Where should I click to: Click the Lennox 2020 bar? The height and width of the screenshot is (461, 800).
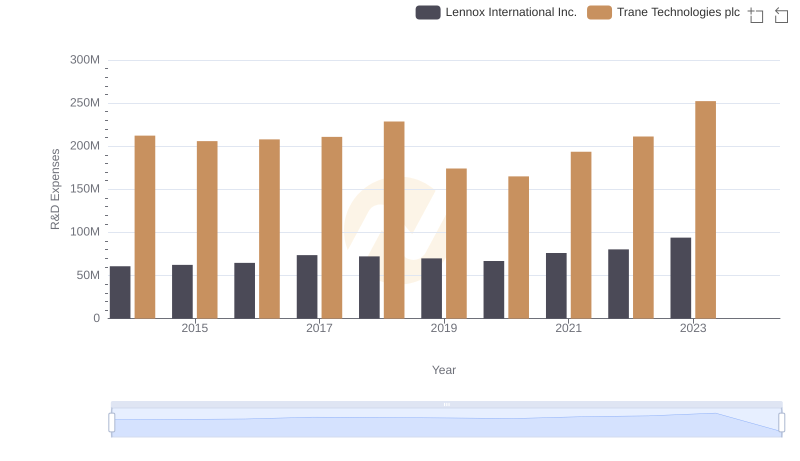[x=494, y=290]
